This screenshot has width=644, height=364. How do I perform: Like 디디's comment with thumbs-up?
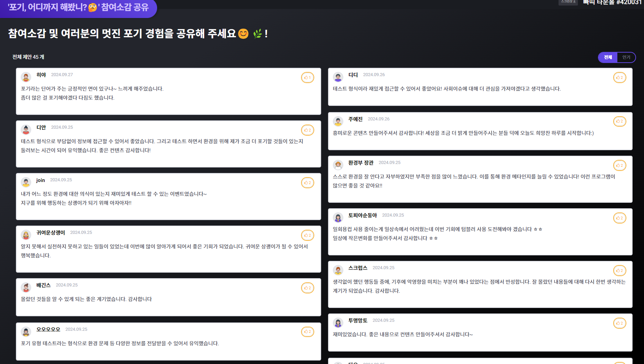click(619, 78)
